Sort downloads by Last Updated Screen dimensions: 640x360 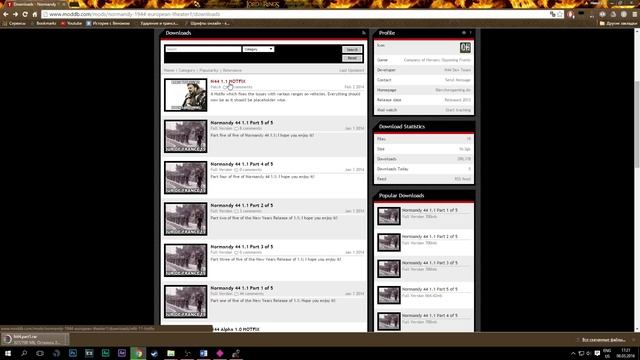tap(351, 70)
